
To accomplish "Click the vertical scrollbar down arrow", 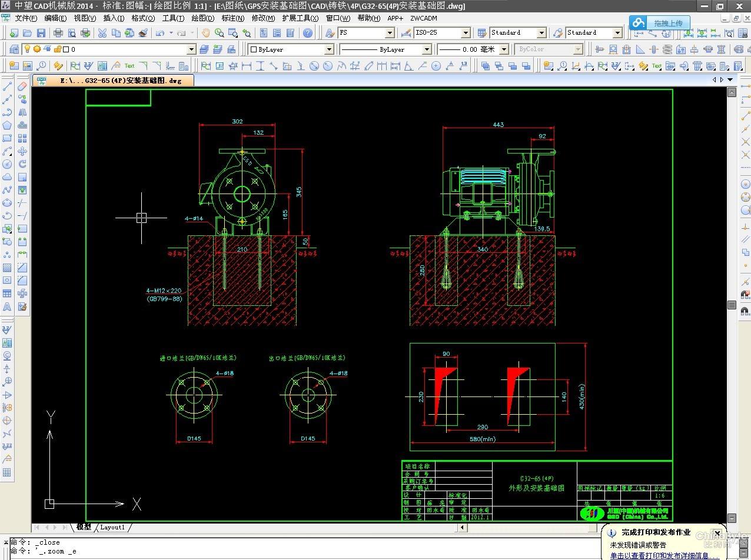I will click(x=732, y=518).
